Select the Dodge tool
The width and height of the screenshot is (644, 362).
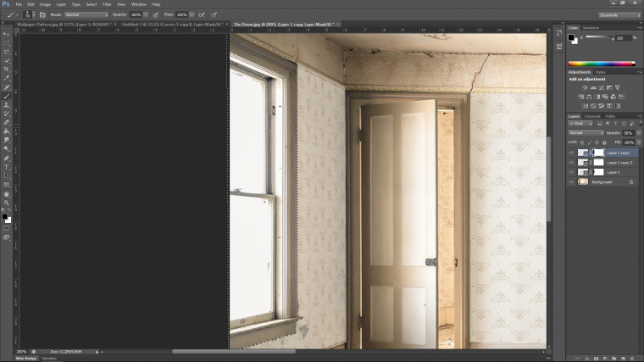pos(6,149)
